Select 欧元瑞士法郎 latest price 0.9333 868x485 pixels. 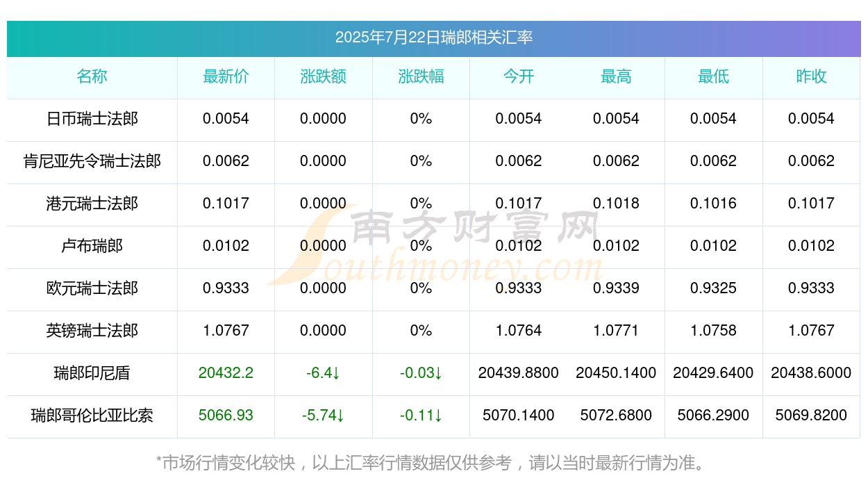(x=226, y=288)
